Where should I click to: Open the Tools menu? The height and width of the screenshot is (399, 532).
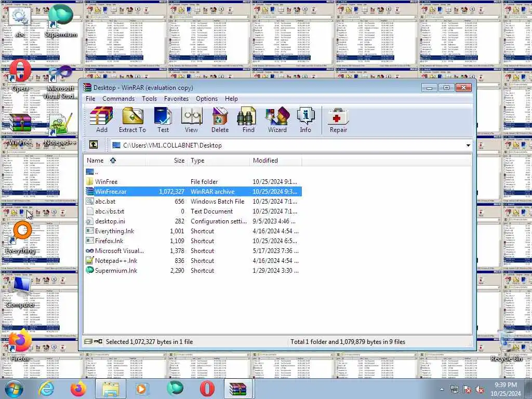tap(149, 99)
